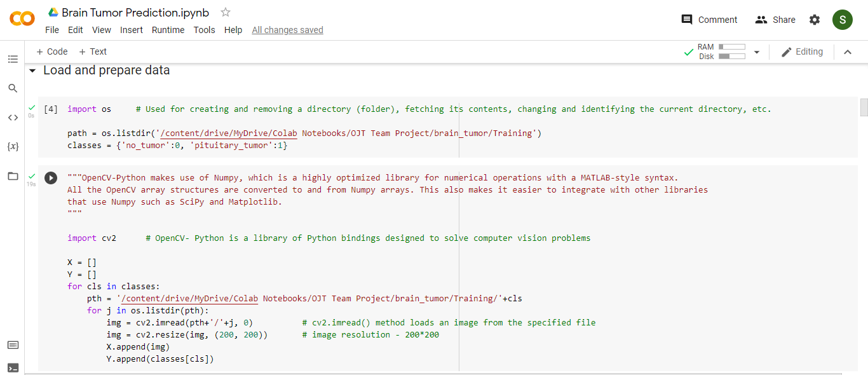Image resolution: width=868 pixels, height=375 pixels.
Task: Click the classes dictionary line
Action: pos(177,146)
